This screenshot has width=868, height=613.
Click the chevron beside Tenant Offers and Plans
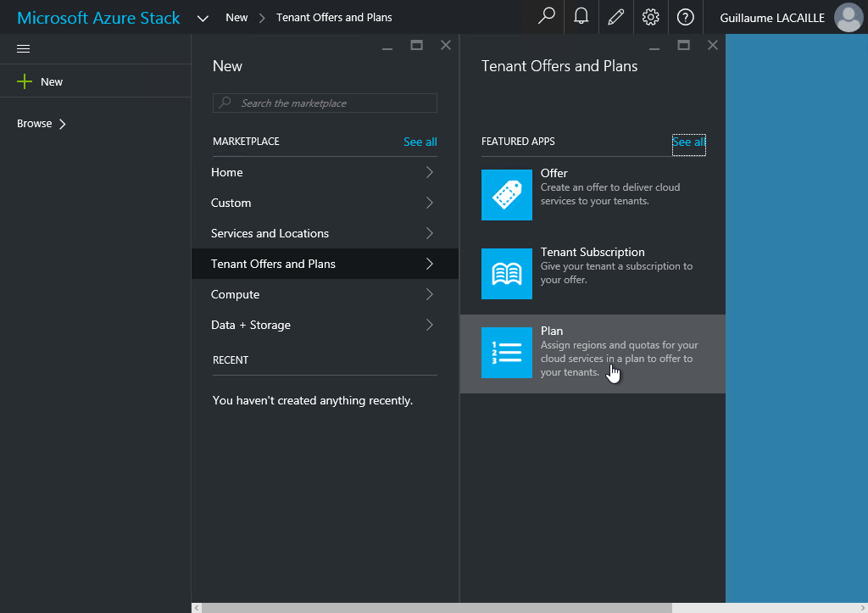pos(430,264)
